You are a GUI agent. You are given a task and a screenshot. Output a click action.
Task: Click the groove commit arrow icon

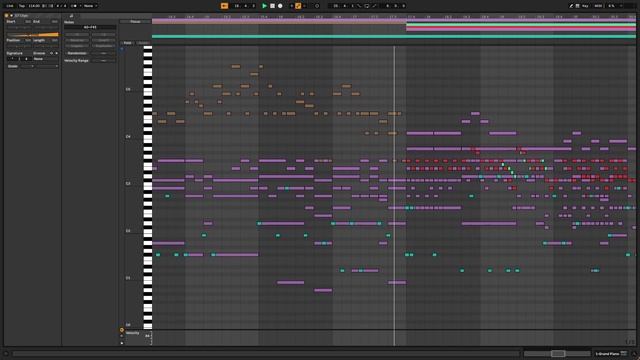tap(56, 53)
